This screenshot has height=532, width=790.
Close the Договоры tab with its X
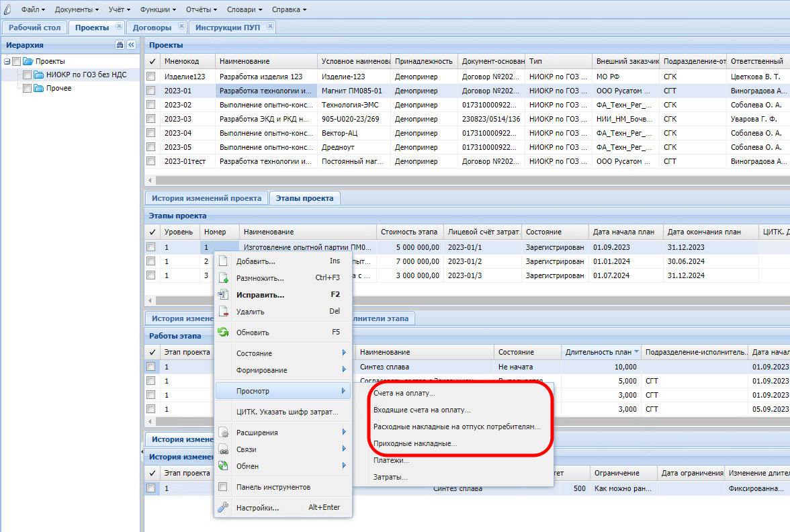point(181,27)
